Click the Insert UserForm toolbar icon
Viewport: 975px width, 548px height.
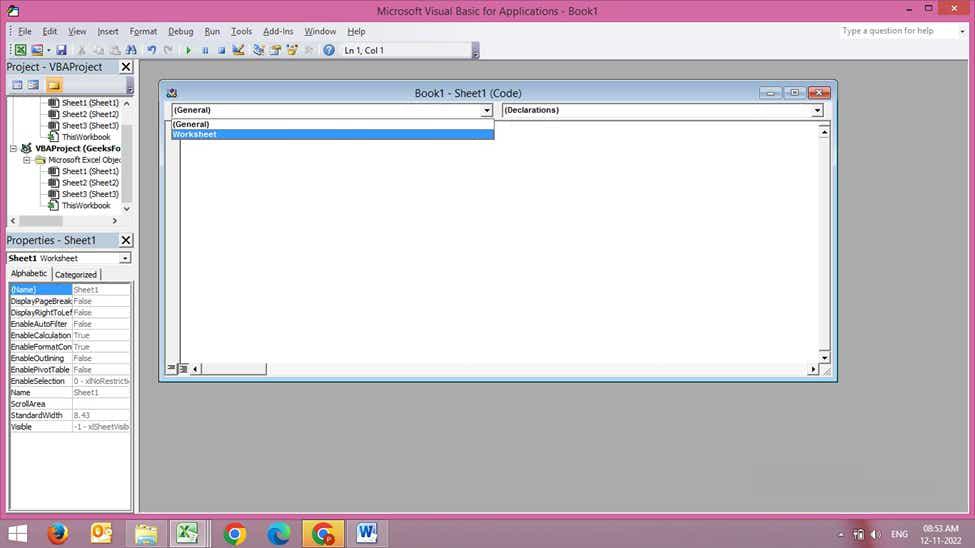click(37, 50)
